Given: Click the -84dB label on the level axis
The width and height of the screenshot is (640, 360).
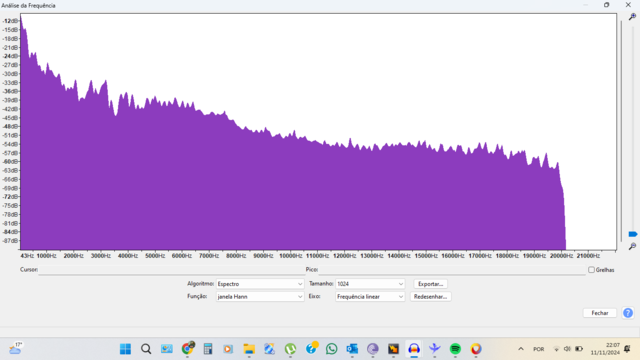Looking at the screenshot, I should [x=11, y=232].
